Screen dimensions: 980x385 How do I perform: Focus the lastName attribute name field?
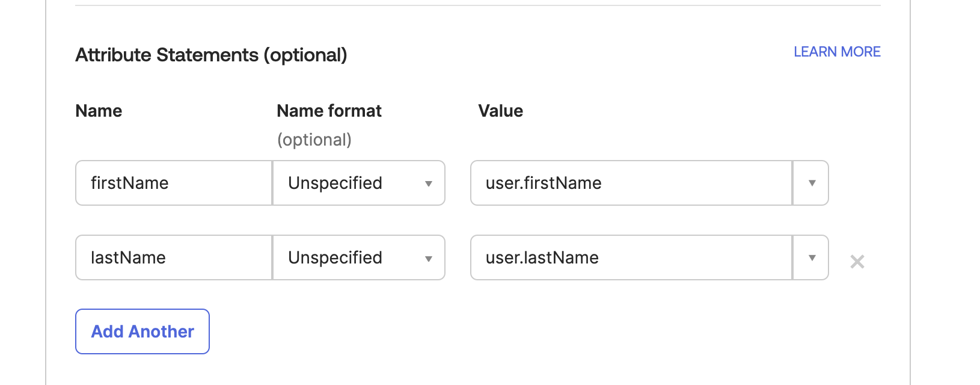(x=174, y=257)
